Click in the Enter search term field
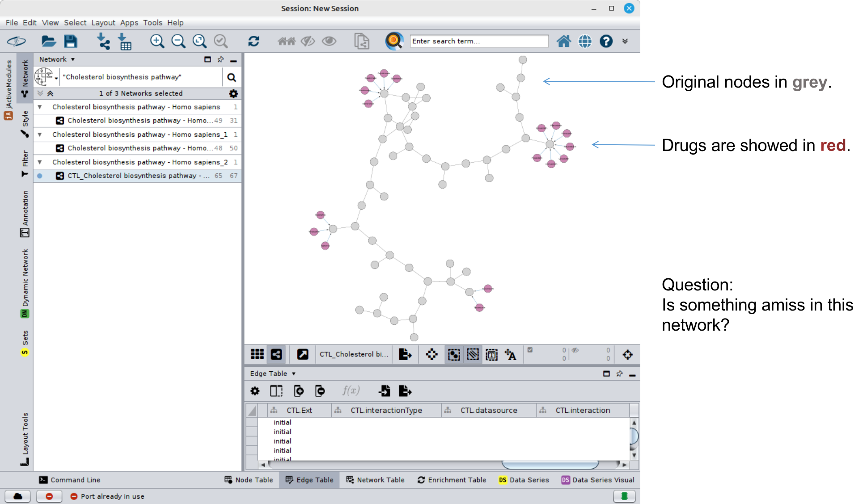The height and width of the screenshot is (504, 867). (478, 41)
